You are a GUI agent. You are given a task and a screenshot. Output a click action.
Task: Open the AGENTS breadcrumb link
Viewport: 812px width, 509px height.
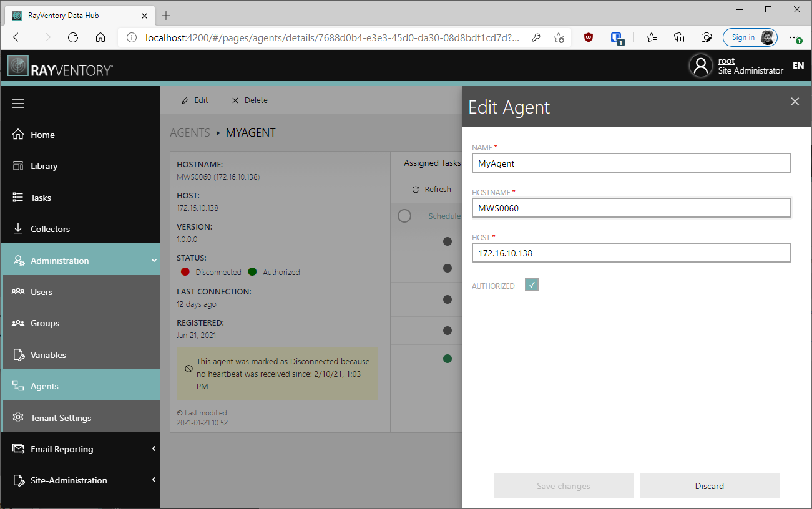[x=190, y=132]
